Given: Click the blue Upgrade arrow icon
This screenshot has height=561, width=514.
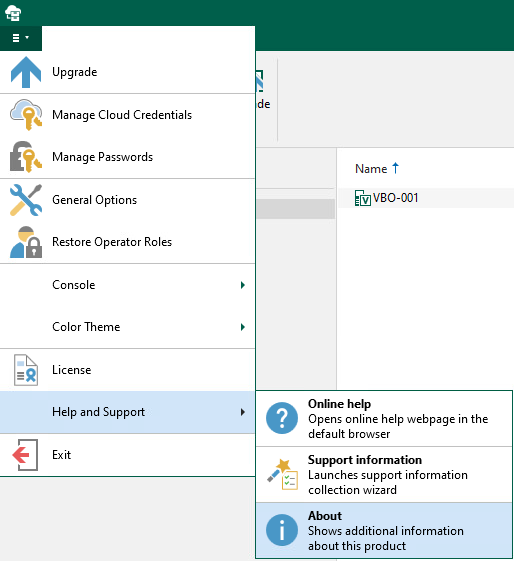Looking at the screenshot, I should [26, 72].
